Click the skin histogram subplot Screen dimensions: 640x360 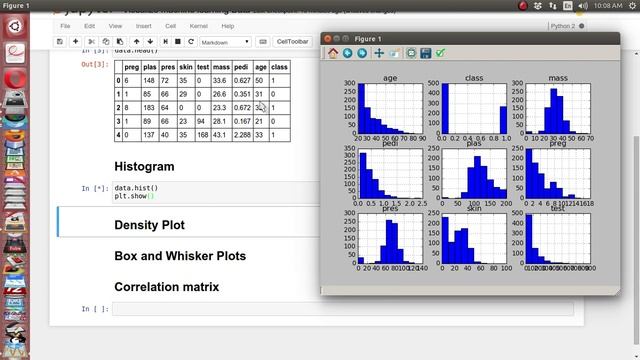pos(474,238)
